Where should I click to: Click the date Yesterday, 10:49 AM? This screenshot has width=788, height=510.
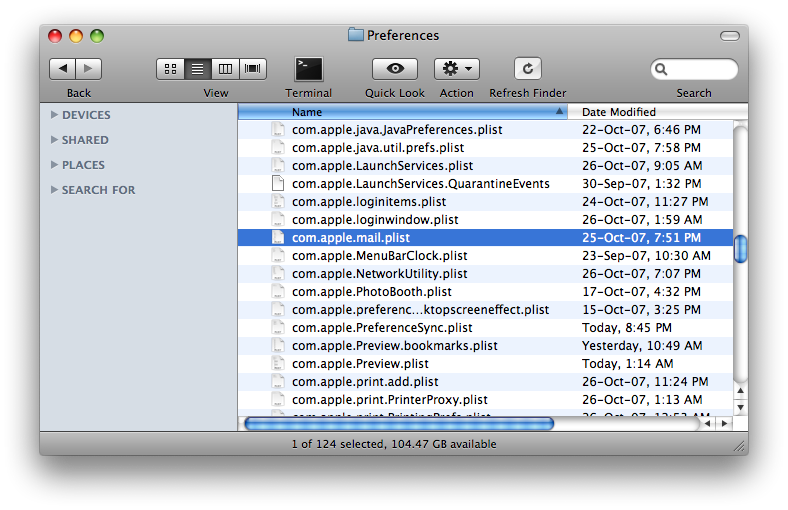pyautogui.click(x=642, y=346)
